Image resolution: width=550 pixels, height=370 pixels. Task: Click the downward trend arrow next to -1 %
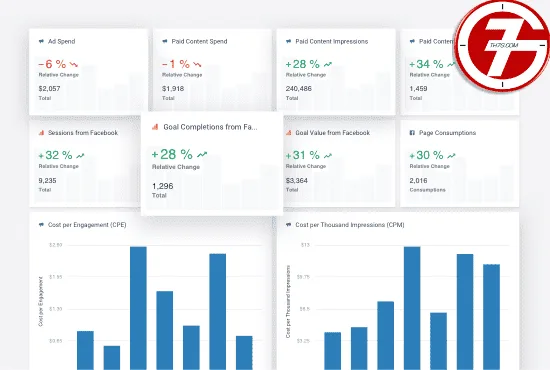tap(197, 65)
